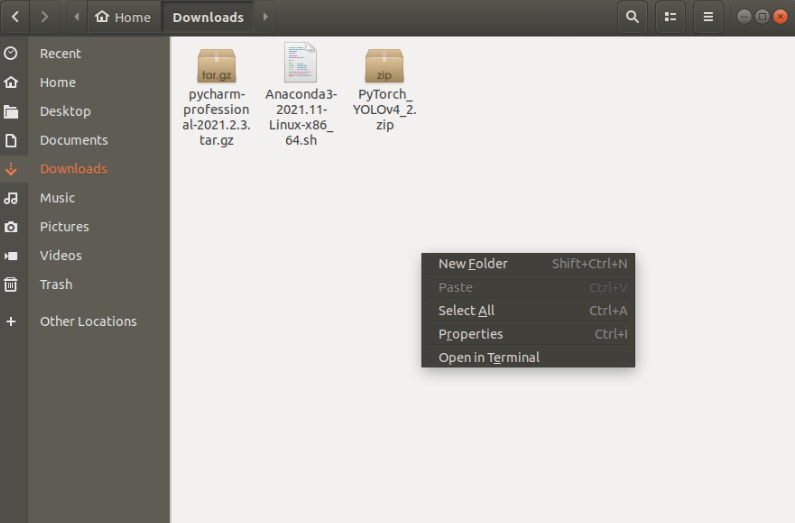Click the Documents page icon in sidebar

(11, 140)
